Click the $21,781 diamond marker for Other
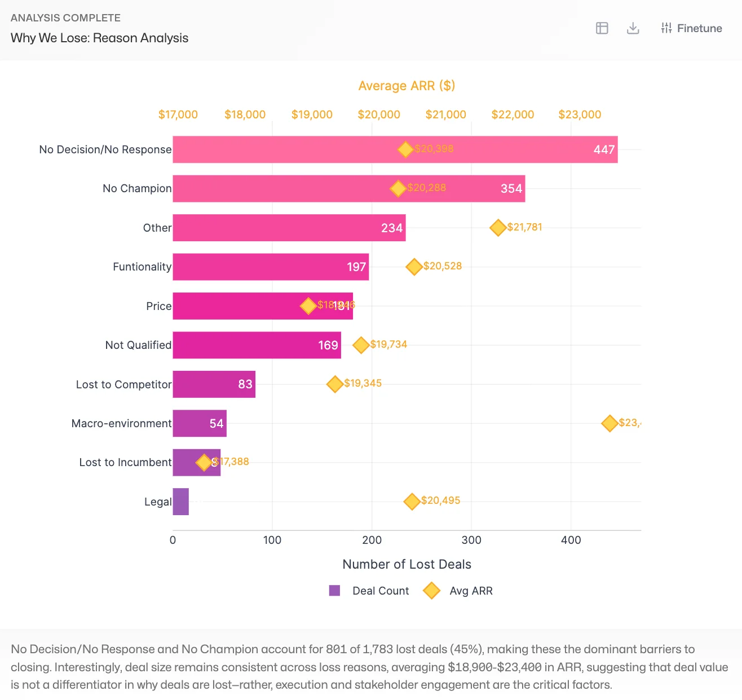This screenshot has height=700, width=742. click(x=498, y=228)
